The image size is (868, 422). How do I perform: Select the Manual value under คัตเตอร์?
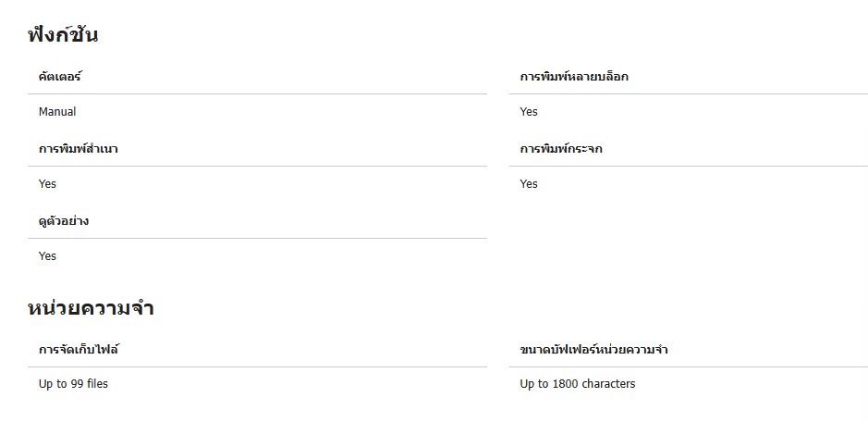(57, 112)
